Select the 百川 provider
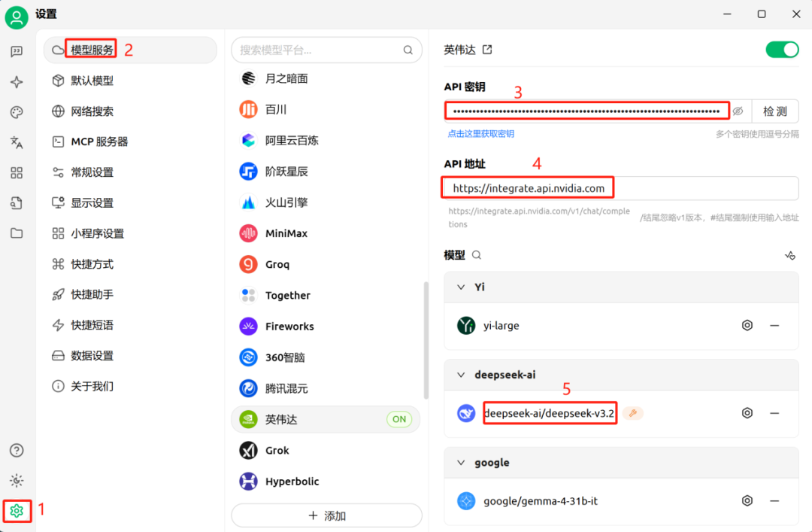This screenshot has width=812, height=532. point(326,110)
